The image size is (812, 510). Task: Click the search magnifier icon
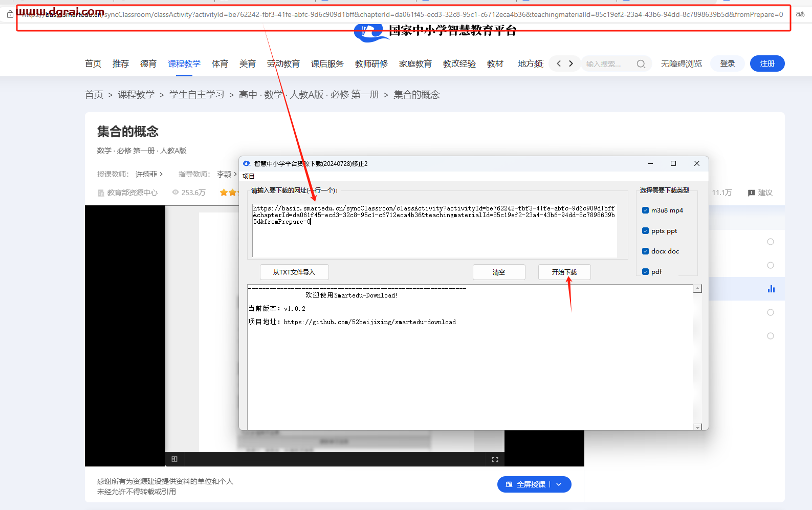click(641, 64)
